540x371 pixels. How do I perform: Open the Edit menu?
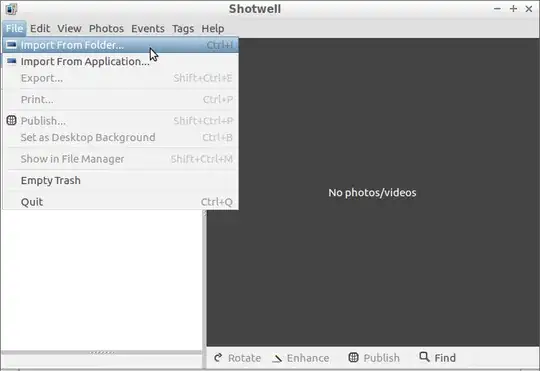click(40, 29)
